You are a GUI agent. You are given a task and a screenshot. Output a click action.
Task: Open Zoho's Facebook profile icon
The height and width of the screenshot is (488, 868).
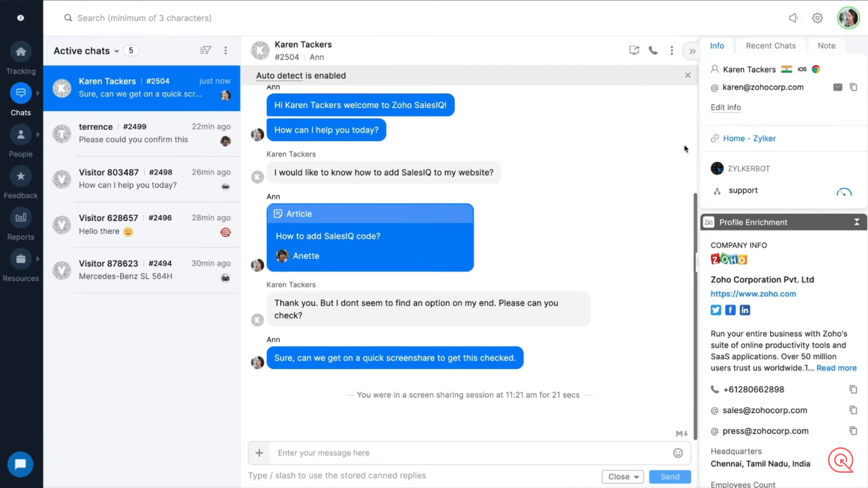(731, 310)
